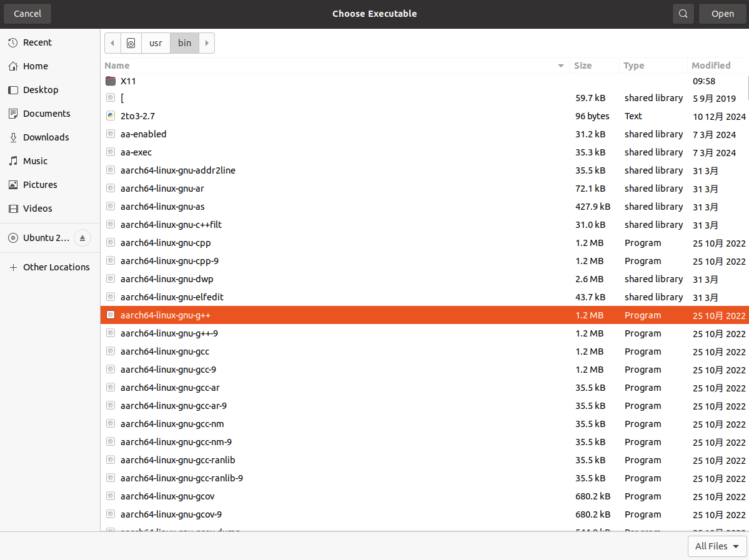749x560 pixels.
Task: Click the Music note icon
Action: [13, 161]
